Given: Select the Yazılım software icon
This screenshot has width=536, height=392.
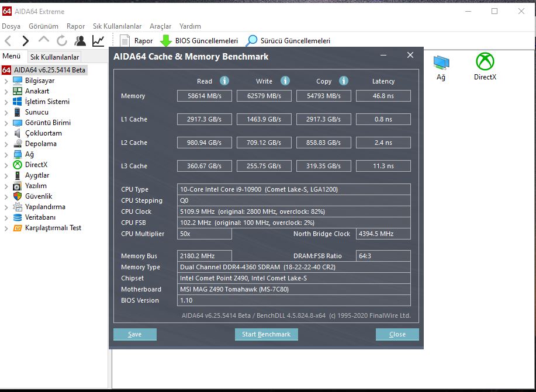Looking at the screenshot, I should point(18,186).
